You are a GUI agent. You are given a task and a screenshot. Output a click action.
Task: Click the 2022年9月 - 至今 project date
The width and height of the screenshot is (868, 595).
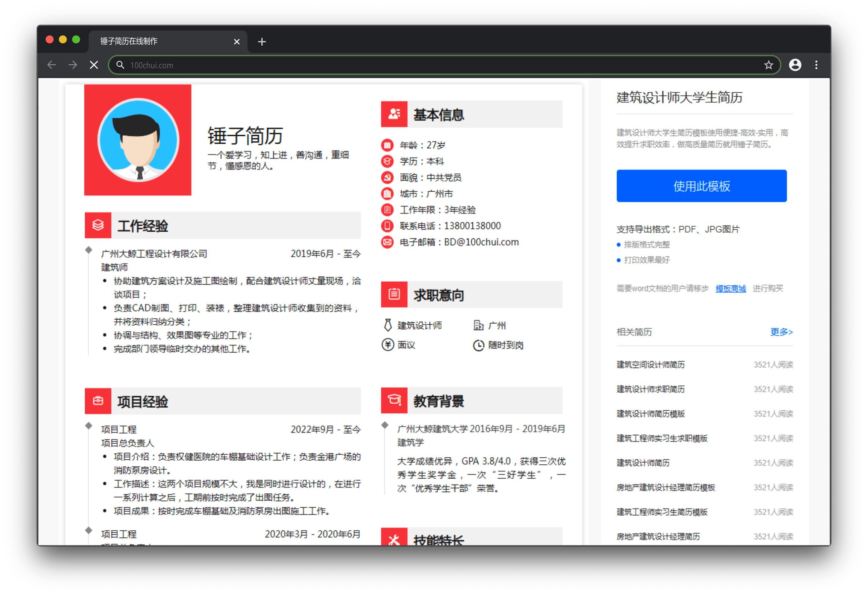pyautogui.click(x=326, y=430)
